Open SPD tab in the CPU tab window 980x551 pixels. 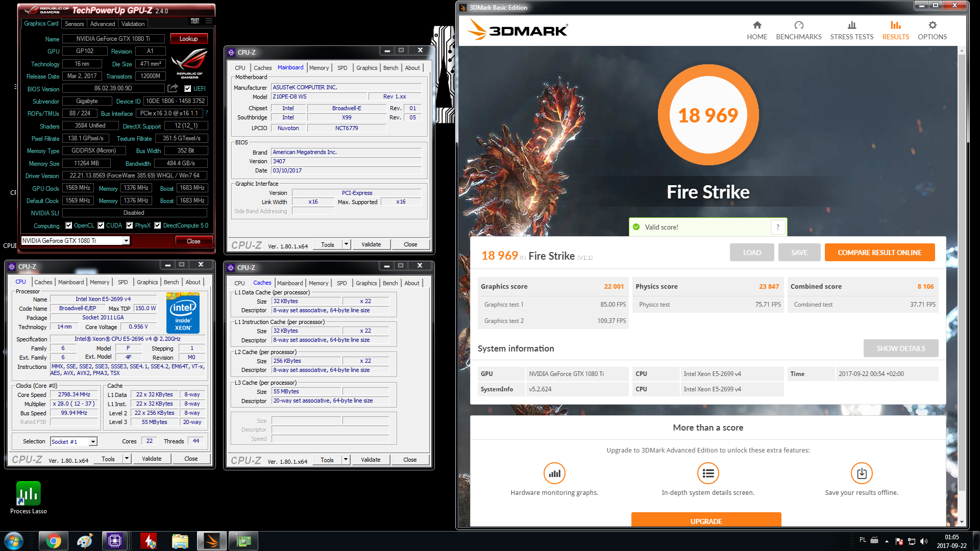point(122,282)
